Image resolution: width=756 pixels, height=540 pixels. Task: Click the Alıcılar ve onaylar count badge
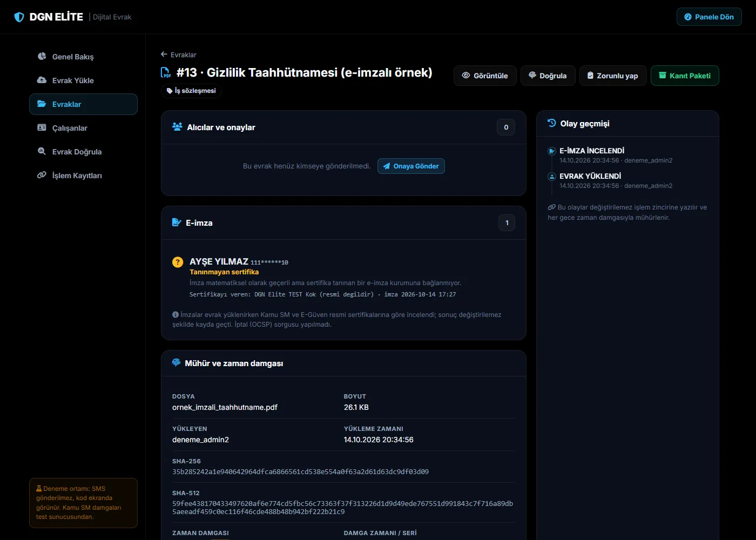click(x=506, y=127)
